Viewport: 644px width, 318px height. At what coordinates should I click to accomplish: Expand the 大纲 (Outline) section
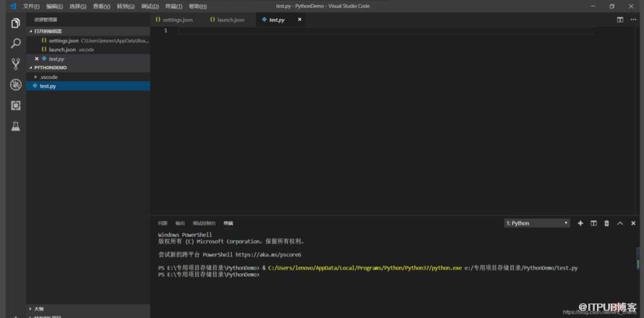coord(88,308)
